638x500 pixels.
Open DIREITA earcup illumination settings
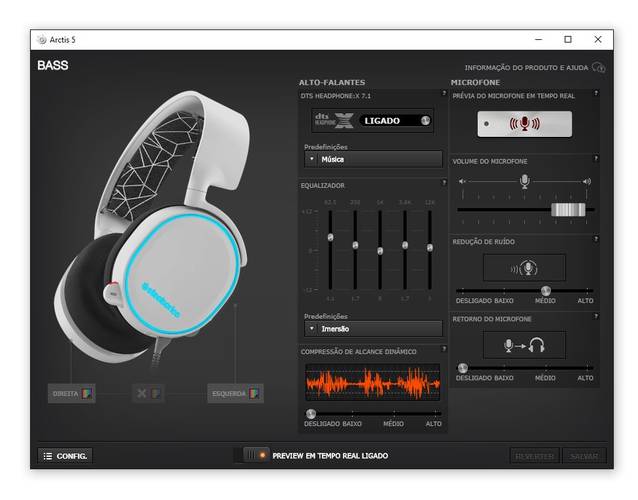tap(72, 393)
